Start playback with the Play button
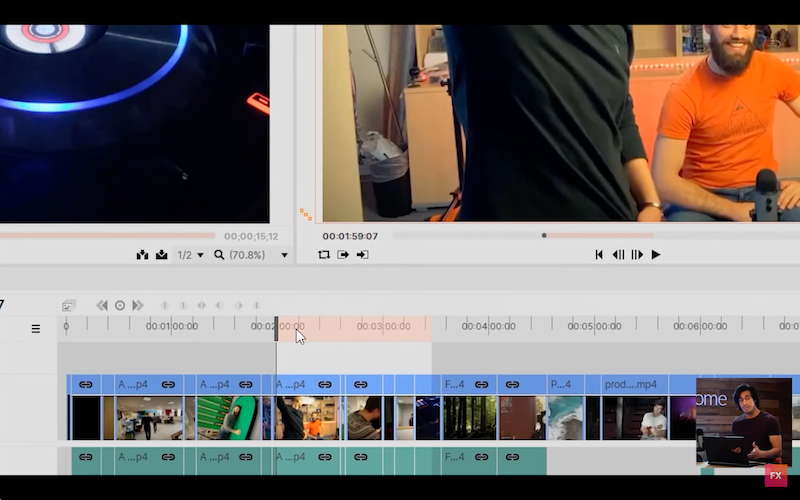This screenshot has width=800, height=500. (656, 255)
